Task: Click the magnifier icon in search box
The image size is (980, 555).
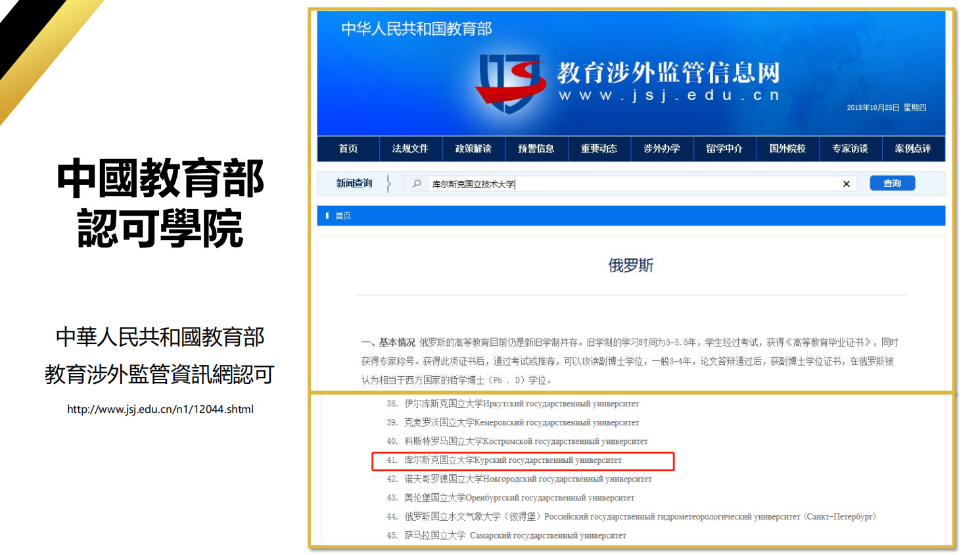Action: coord(417,184)
